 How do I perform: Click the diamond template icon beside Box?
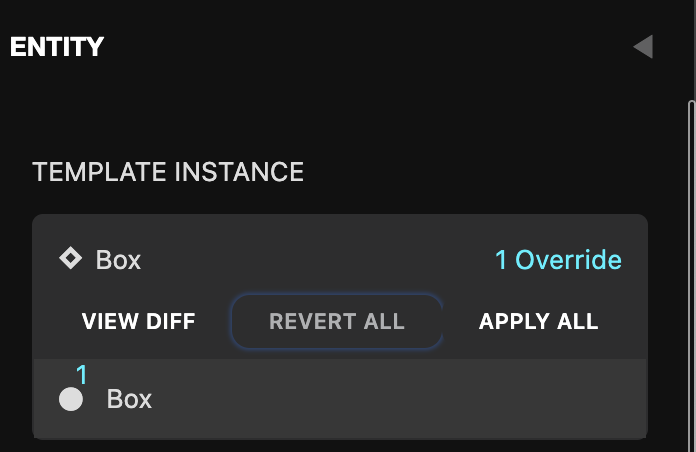(70, 259)
